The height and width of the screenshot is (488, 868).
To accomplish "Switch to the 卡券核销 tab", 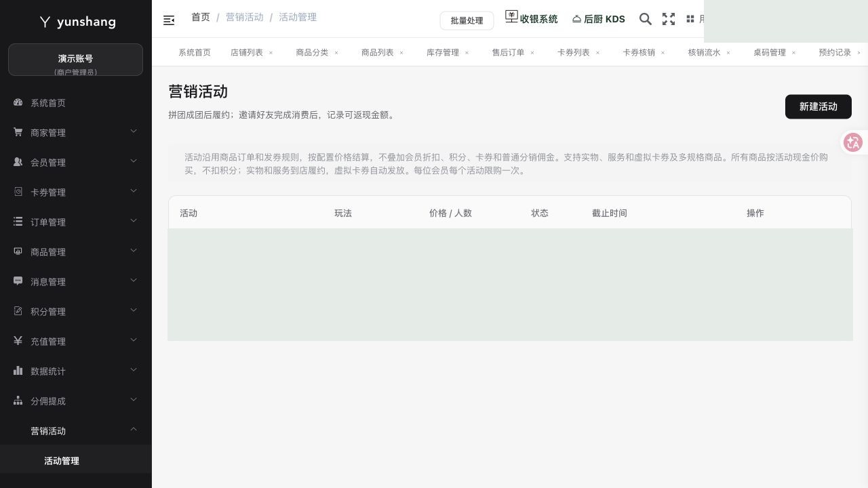I will click(x=639, y=52).
